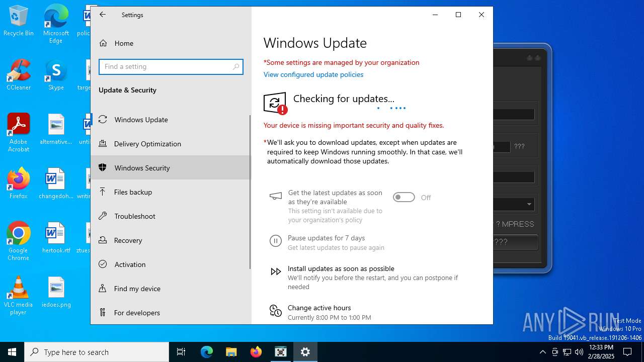Open For developers settings

170,313
